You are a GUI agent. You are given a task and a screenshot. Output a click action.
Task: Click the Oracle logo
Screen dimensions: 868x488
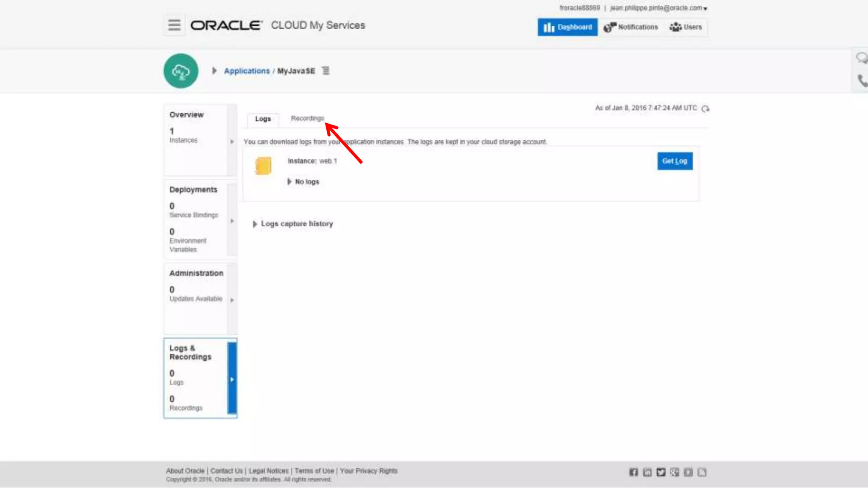tap(226, 25)
